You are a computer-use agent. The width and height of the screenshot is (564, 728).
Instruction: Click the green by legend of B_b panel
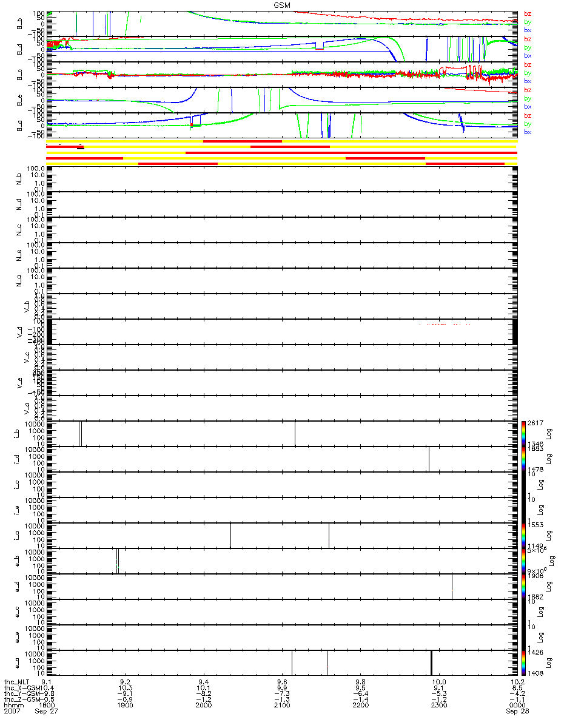528,22
